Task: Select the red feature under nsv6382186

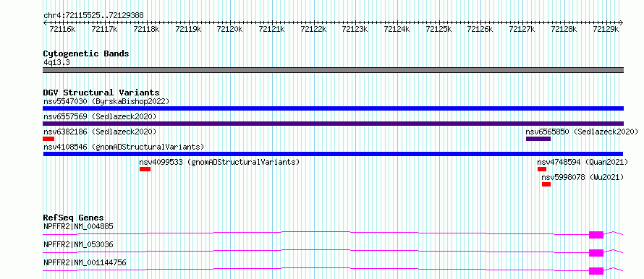Action: click(48, 139)
